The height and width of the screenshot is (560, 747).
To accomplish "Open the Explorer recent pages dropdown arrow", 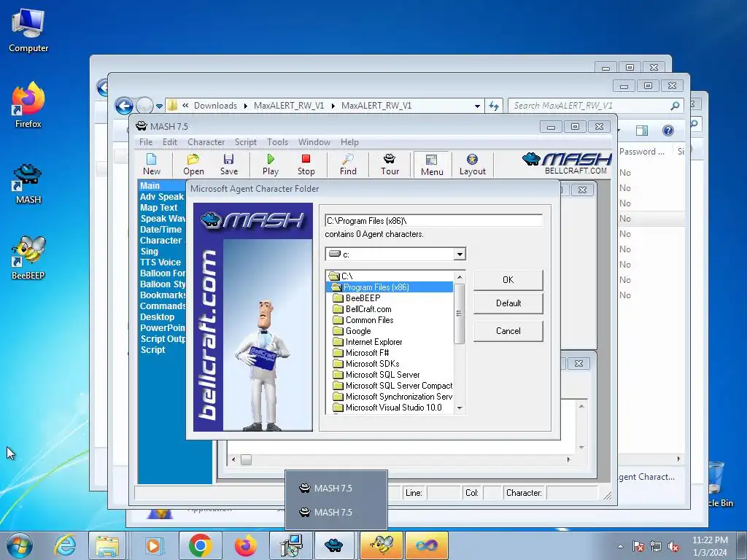I will pos(159,106).
